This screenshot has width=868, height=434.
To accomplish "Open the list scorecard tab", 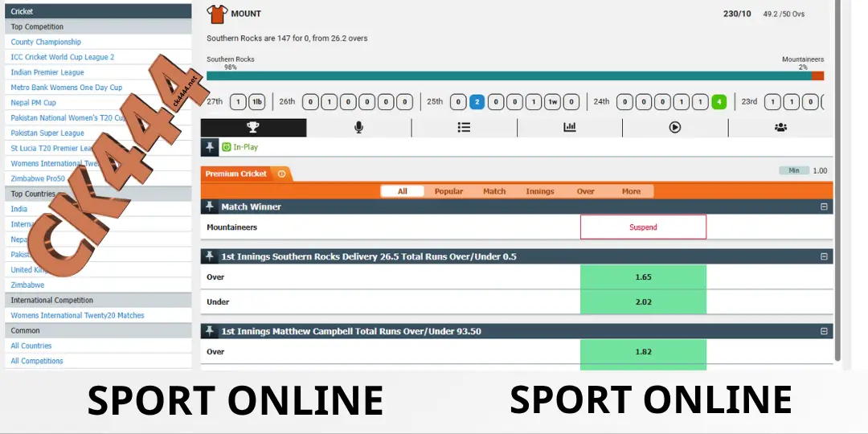I will pos(464,127).
